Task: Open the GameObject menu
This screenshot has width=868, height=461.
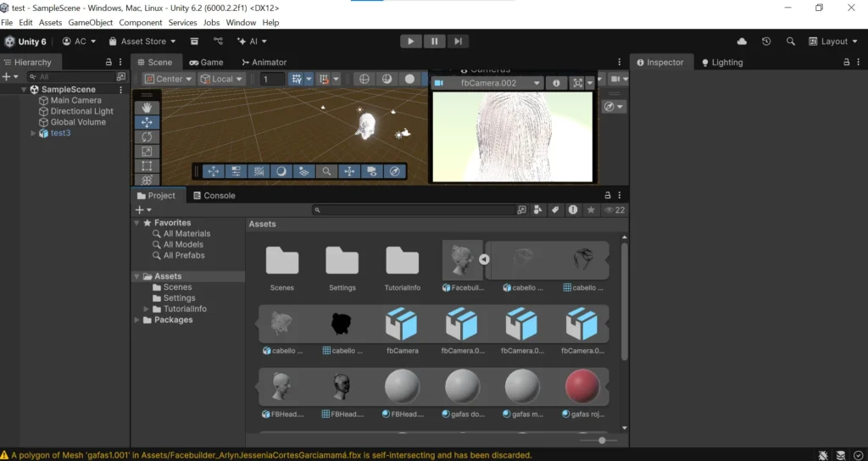Action: (x=91, y=23)
